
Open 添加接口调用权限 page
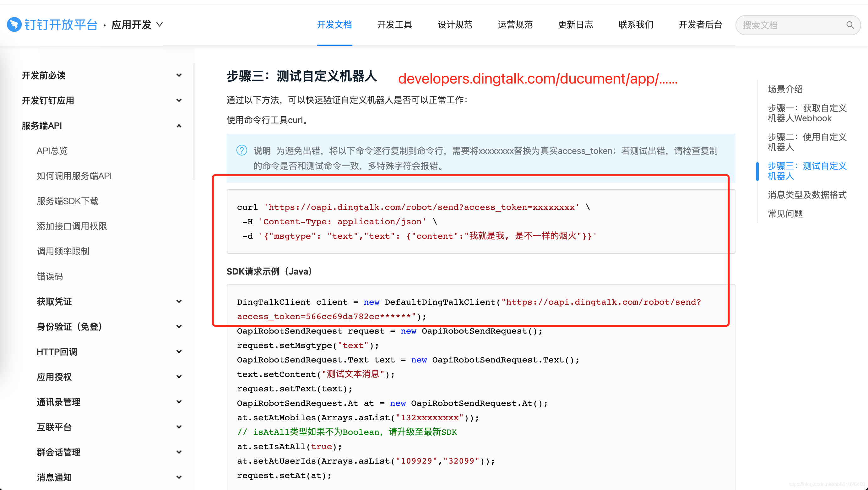coord(72,226)
